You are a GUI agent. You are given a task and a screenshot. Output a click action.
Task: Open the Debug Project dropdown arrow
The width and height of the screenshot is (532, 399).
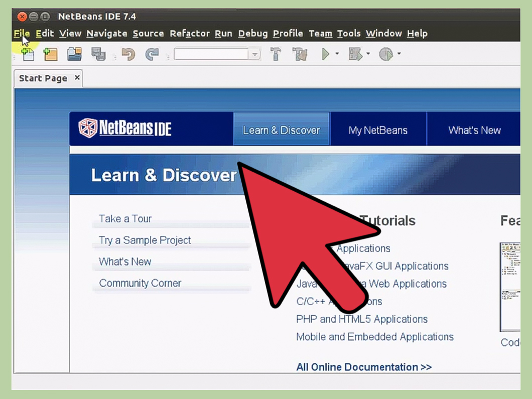click(368, 54)
